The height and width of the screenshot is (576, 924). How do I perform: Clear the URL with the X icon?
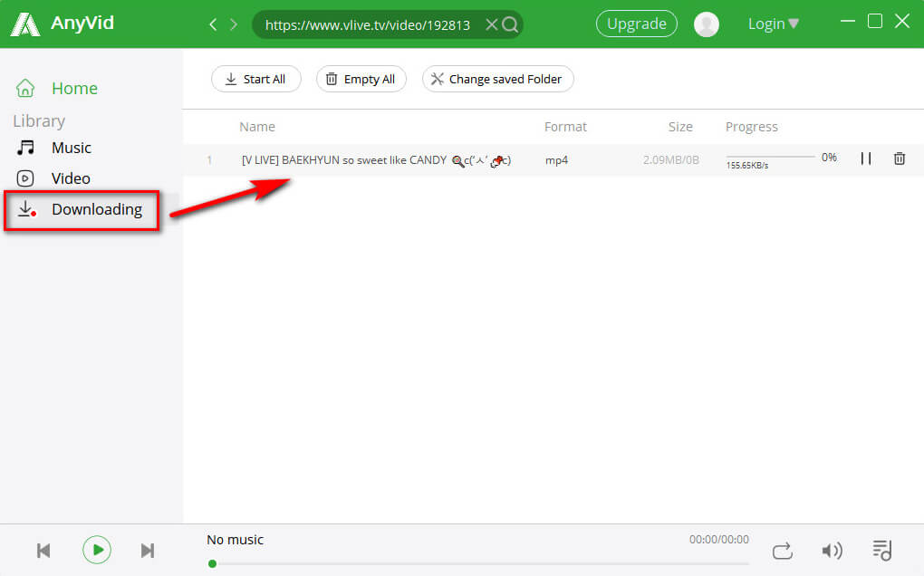coord(492,24)
